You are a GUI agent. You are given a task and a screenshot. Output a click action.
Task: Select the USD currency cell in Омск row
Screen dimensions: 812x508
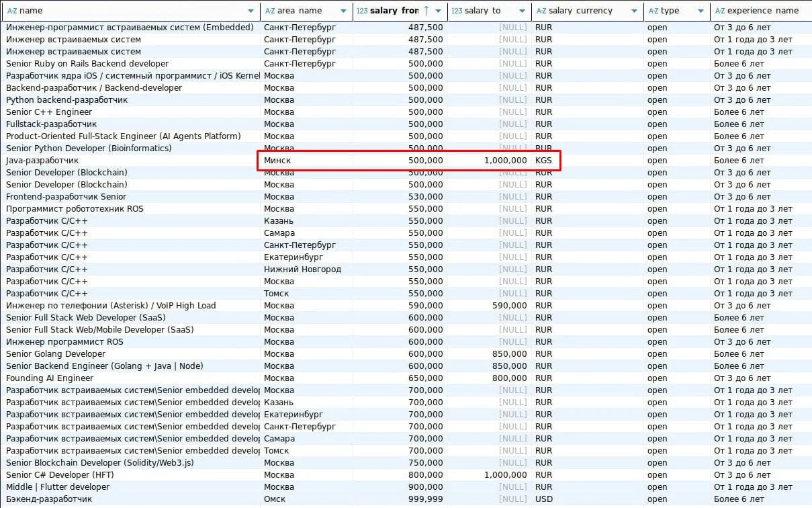pos(543,499)
